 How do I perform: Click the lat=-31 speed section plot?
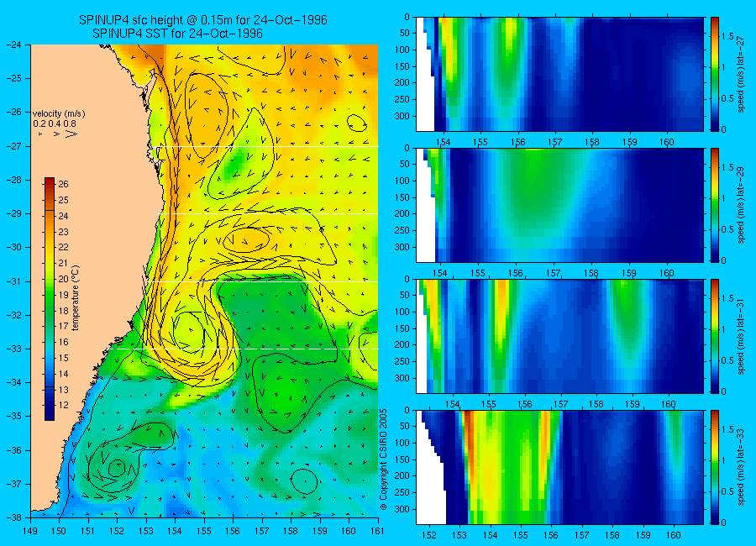[559, 336]
